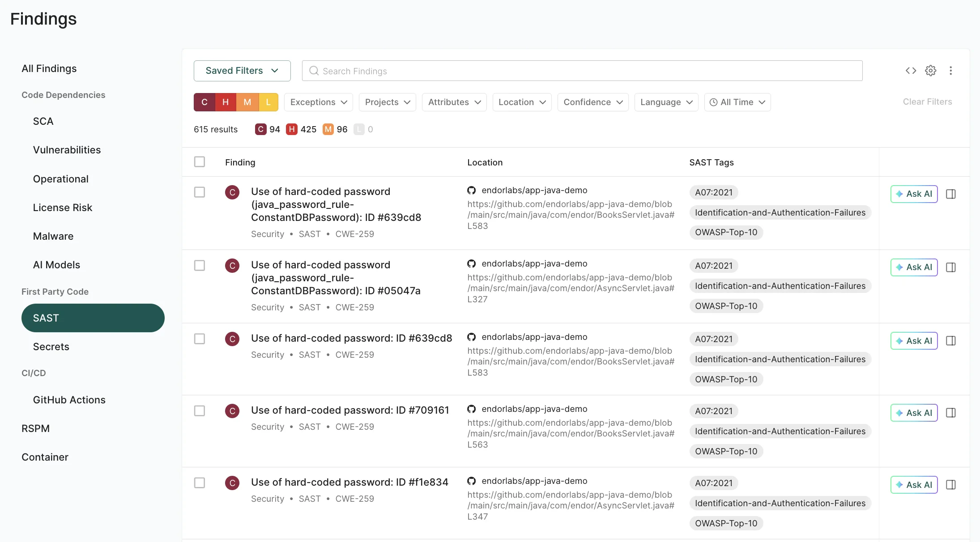Click the code view brackets icon
Image resolution: width=980 pixels, height=542 pixels.
[911, 71]
